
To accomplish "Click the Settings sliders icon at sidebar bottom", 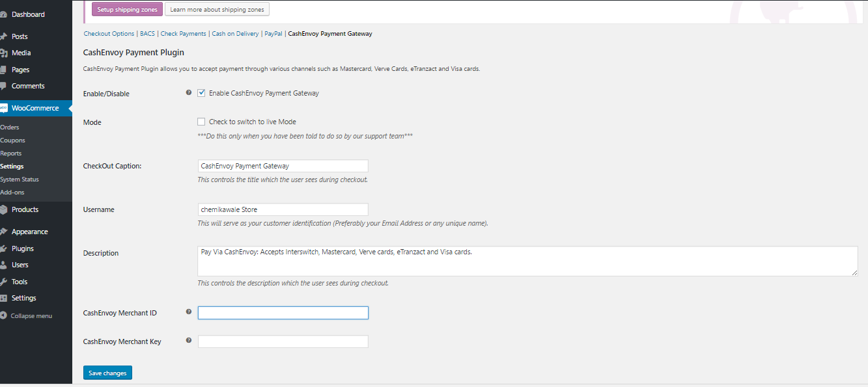I will 3,298.
